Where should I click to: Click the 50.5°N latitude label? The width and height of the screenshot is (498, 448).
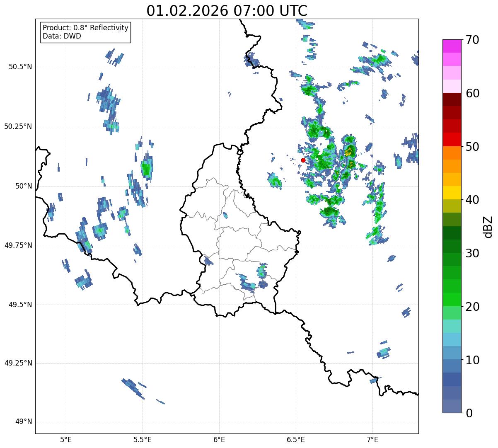pos(20,67)
